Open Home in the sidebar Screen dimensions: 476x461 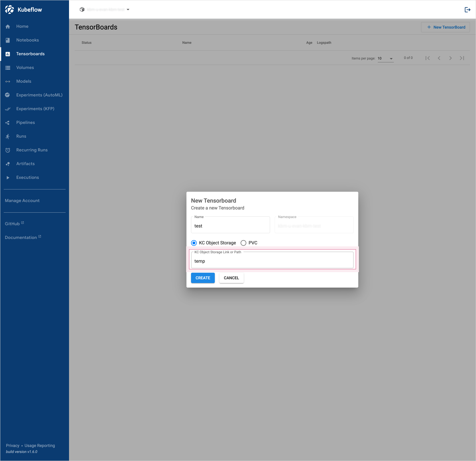coord(34,27)
